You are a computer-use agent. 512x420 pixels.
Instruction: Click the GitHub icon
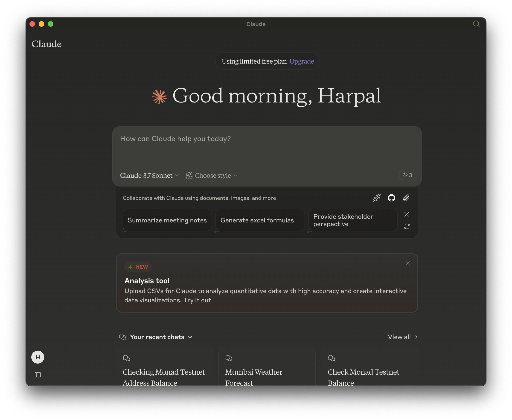click(x=391, y=198)
